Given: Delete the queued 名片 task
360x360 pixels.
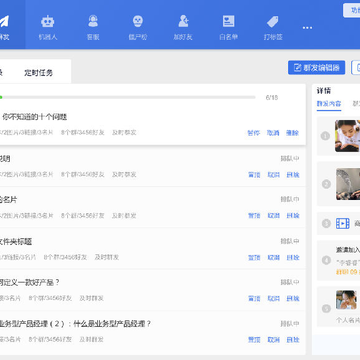Looking at the screenshot, I should [293, 215].
